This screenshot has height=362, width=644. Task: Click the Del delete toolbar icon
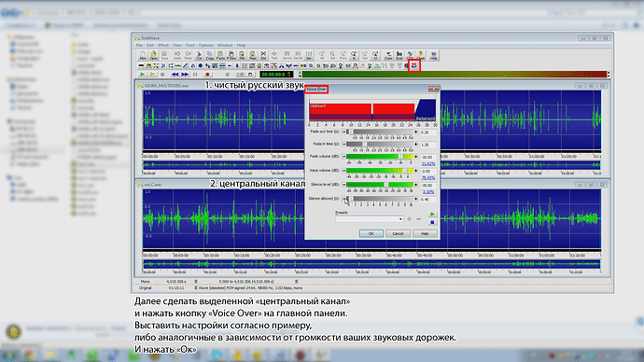(263, 55)
